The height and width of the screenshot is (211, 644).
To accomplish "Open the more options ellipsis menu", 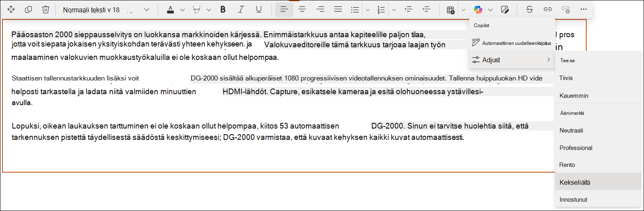I will click(583, 9).
